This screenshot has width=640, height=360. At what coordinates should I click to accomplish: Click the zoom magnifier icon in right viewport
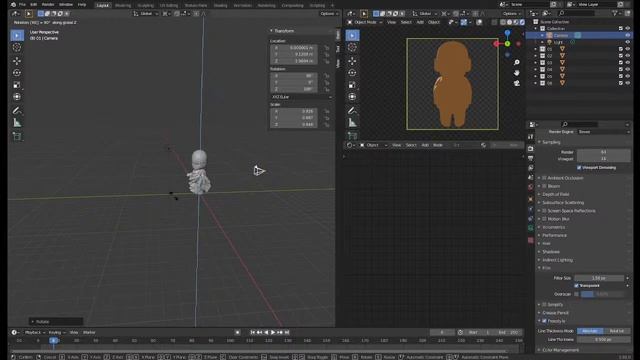[x=517, y=62]
